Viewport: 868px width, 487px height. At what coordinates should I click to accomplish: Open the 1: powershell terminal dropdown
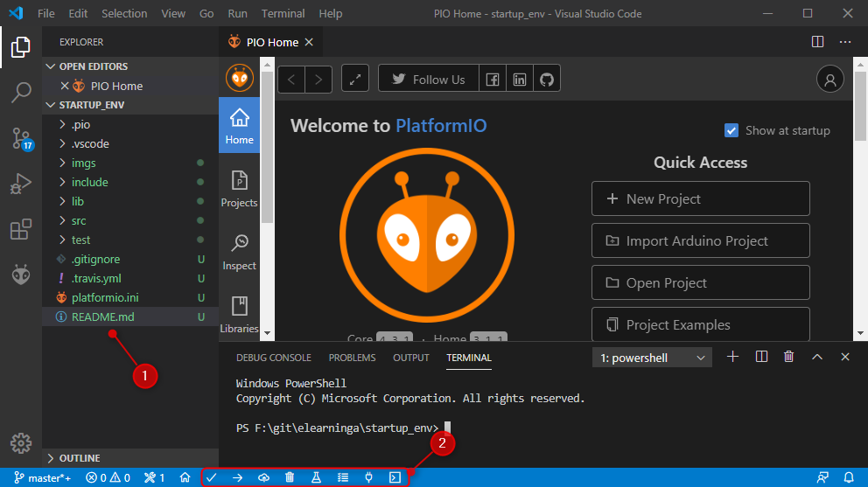(x=652, y=358)
